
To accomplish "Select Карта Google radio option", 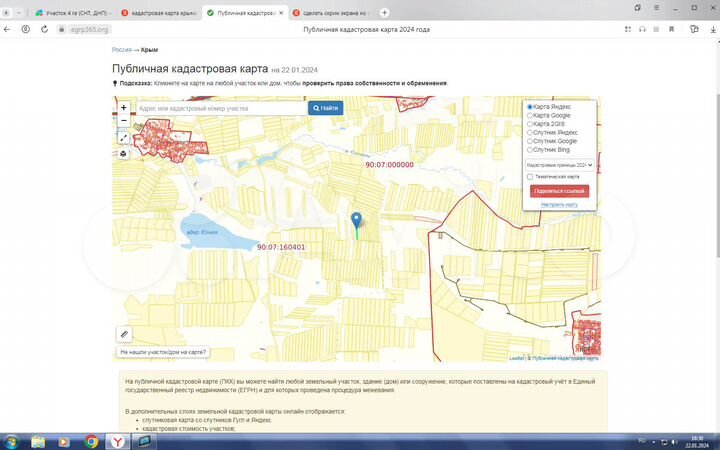I will tap(530, 115).
